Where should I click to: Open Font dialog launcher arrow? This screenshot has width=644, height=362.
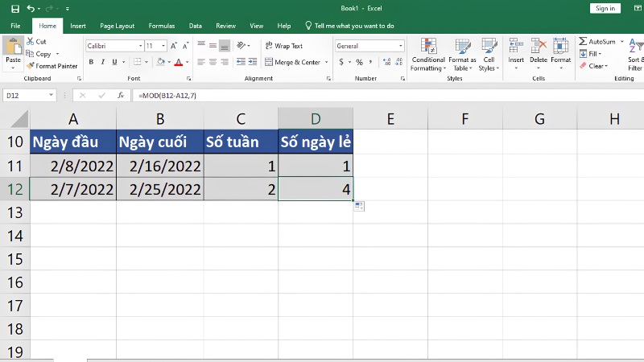coord(188,78)
